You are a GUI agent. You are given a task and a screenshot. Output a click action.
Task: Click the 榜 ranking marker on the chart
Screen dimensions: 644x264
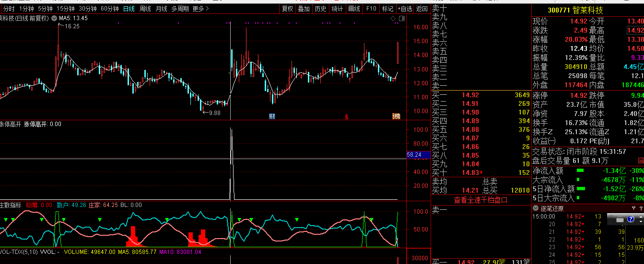tap(396, 116)
